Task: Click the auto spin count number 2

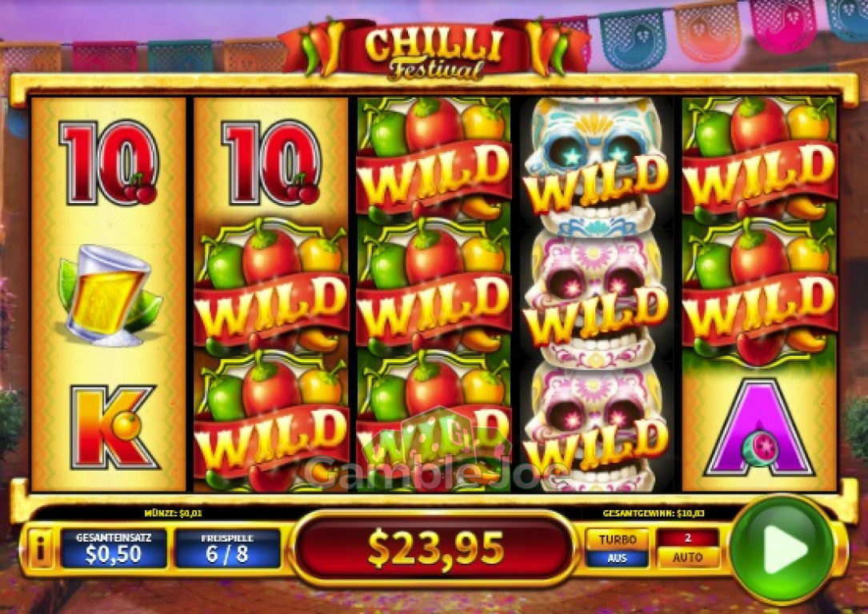Action: click(687, 538)
